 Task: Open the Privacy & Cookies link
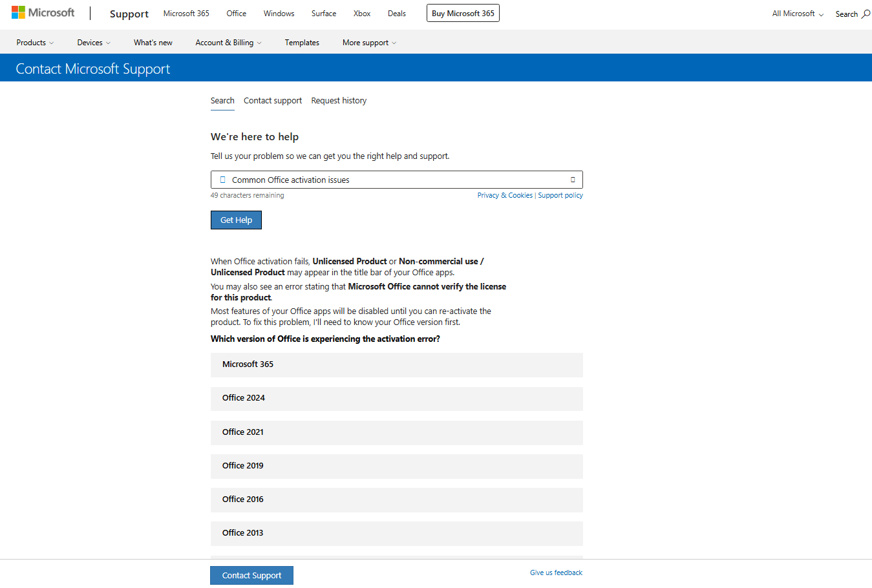(505, 195)
